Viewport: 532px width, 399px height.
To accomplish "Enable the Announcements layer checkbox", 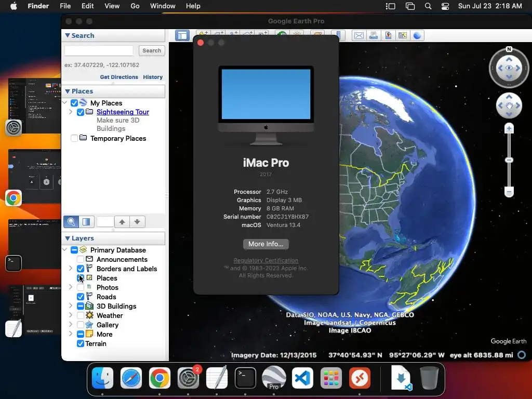I will (x=81, y=259).
